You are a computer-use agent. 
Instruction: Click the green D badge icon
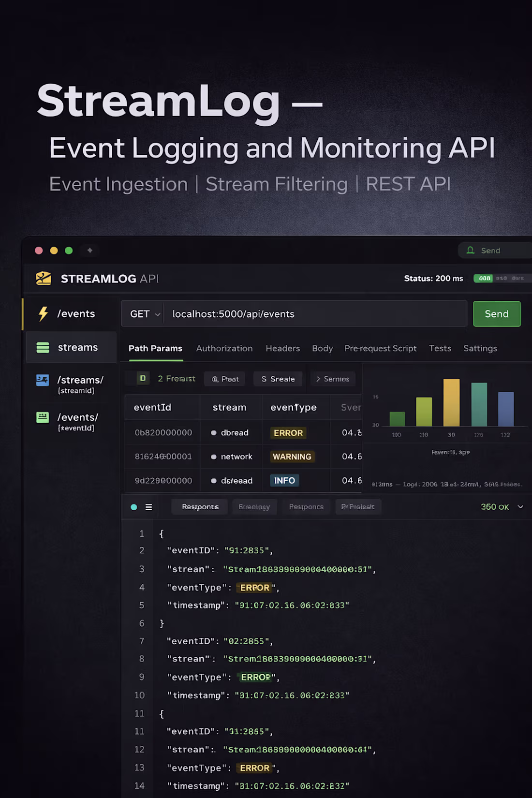(x=143, y=378)
